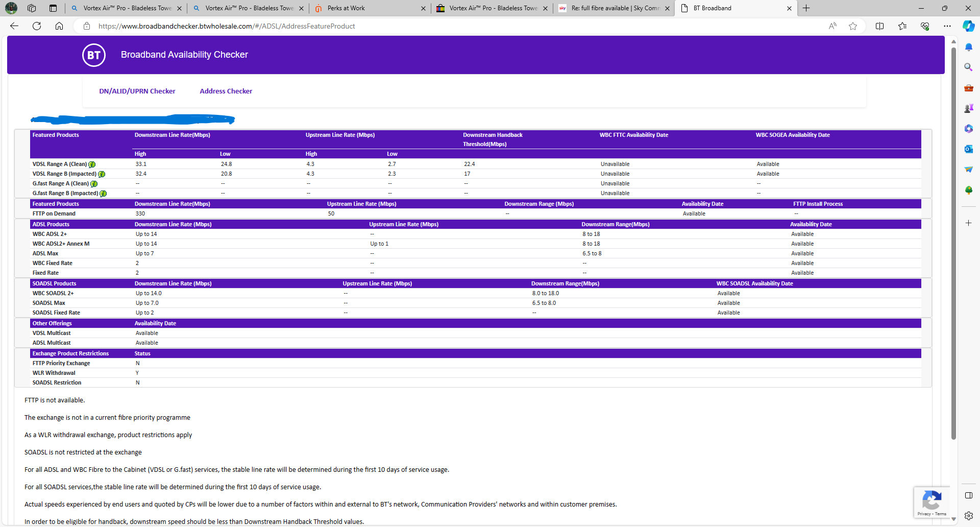Click the BT logo in the header

pos(94,55)
